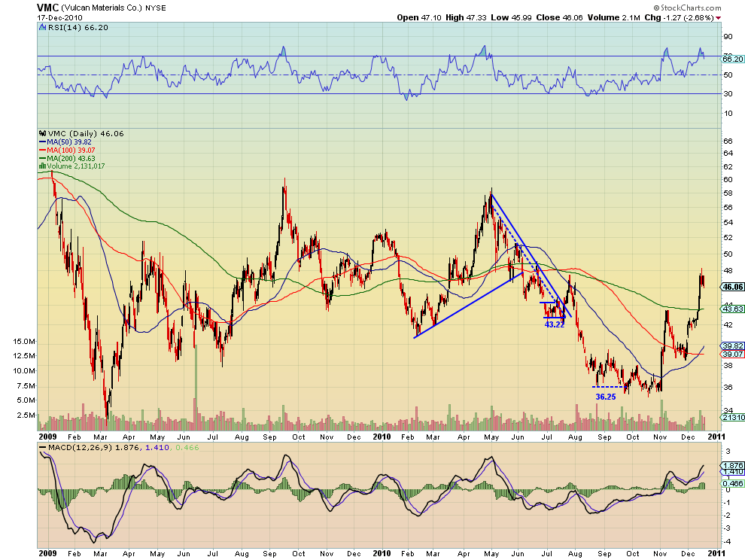Click the 7.5M volume axis label
The height and width of the screenshot is (560, 745).
pos(26,386)
